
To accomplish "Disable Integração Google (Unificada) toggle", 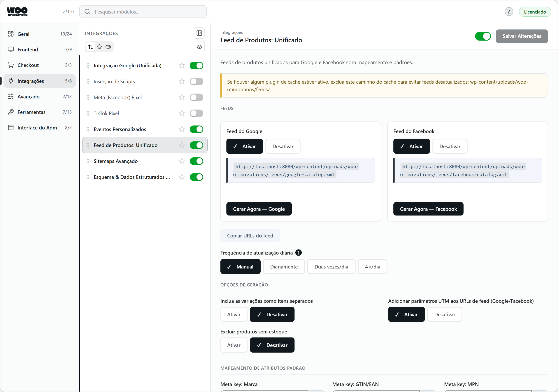I will [196, 65].
